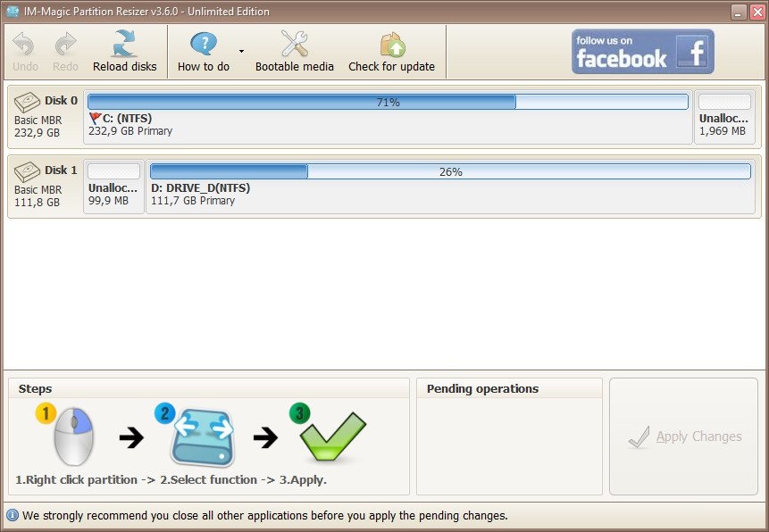
Task: Click the 71% usage bar
Action: coord(388,102)
